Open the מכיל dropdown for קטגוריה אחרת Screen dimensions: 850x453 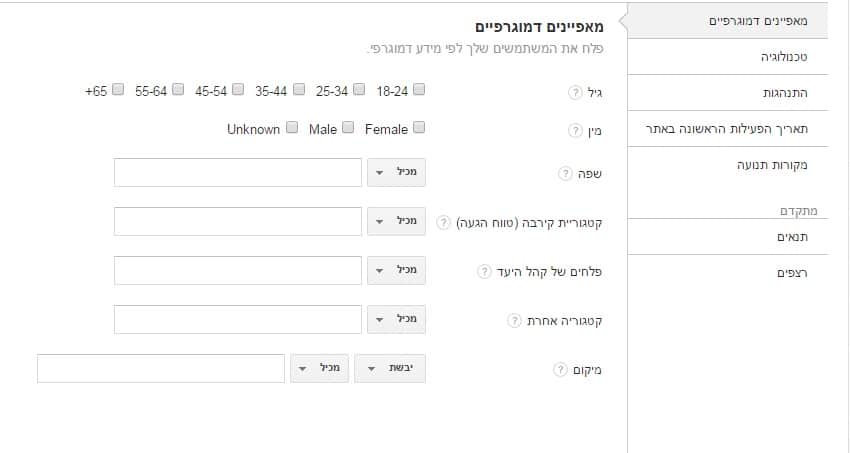coord(396,319)
